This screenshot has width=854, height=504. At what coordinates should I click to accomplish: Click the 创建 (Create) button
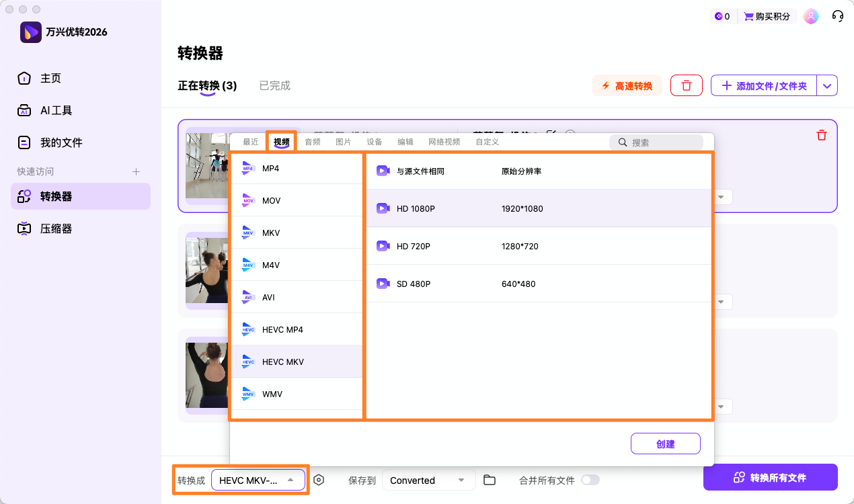(665, 444)
